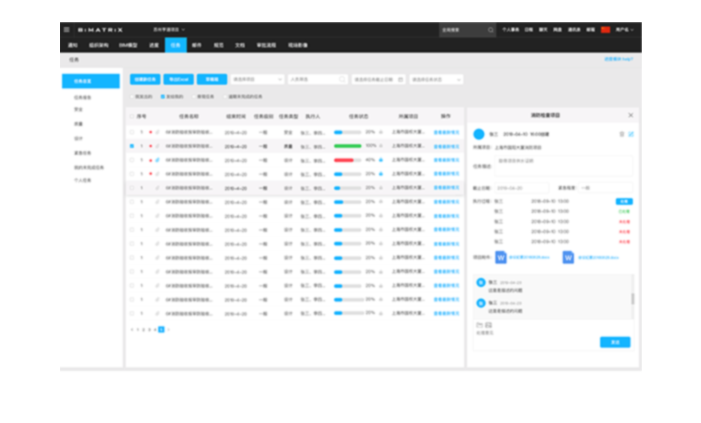Open the first attachment's blue filename link
The height and width of the screenshot is (423, 701).
(x=529, y=258)
